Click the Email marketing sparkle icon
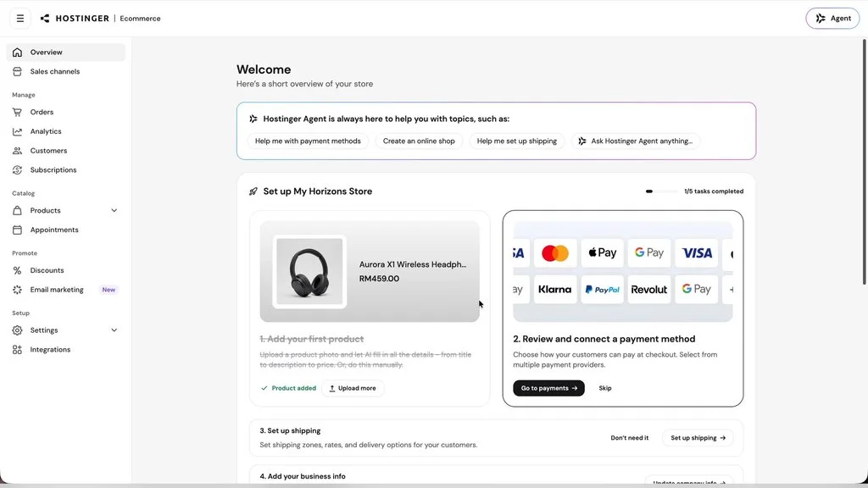 [x=17, y=290]
